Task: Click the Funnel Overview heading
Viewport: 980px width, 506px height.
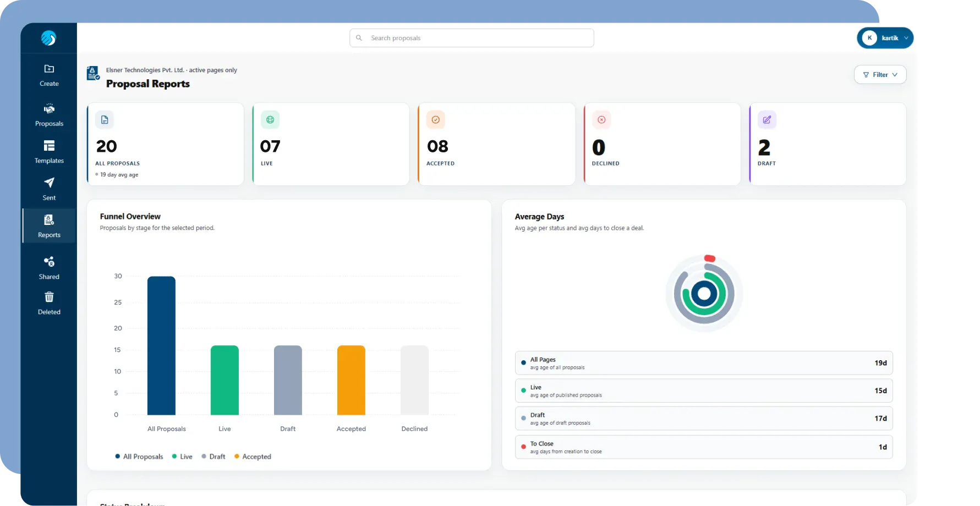Action: tap(130, 217)
